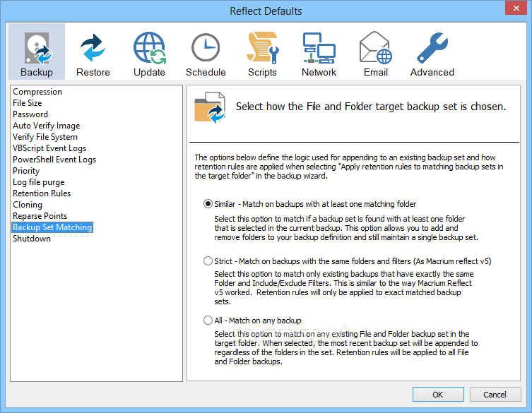Screen dimensions: 532x413
Task: Open Retention Rules settings
Action: coord(42,193)
